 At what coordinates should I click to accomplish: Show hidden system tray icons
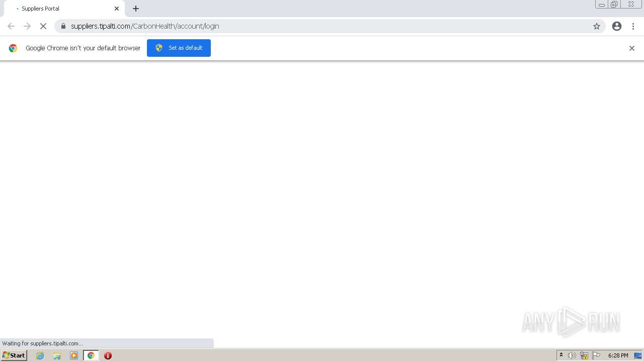click(561, 355)
